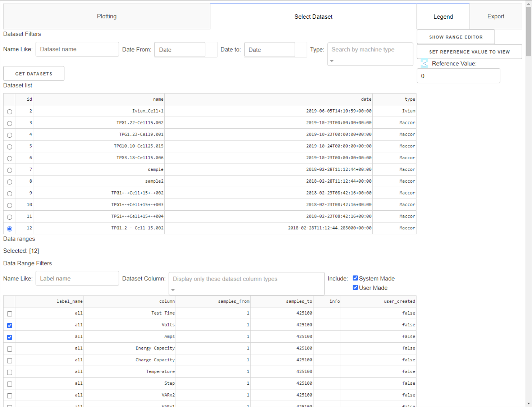The width and height of the screenshot is (532, 407).
Task: Click the 'id' dataset column header
Action: tap(24, 99)
